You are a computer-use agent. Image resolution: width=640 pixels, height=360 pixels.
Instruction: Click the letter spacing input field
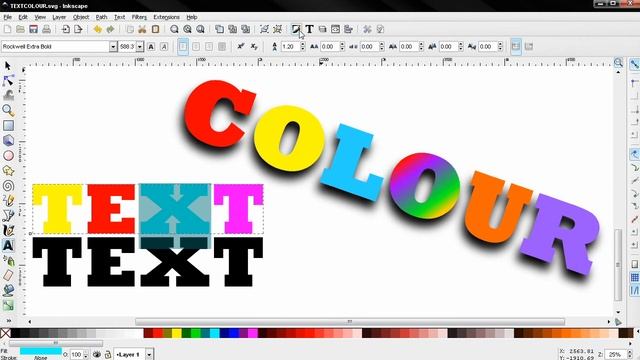tap(329, 47)
